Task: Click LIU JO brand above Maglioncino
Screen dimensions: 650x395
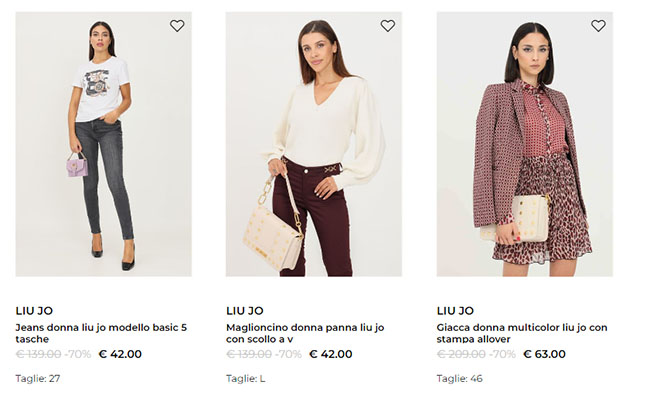Action: pyautogui.click(x=245, y=311)
